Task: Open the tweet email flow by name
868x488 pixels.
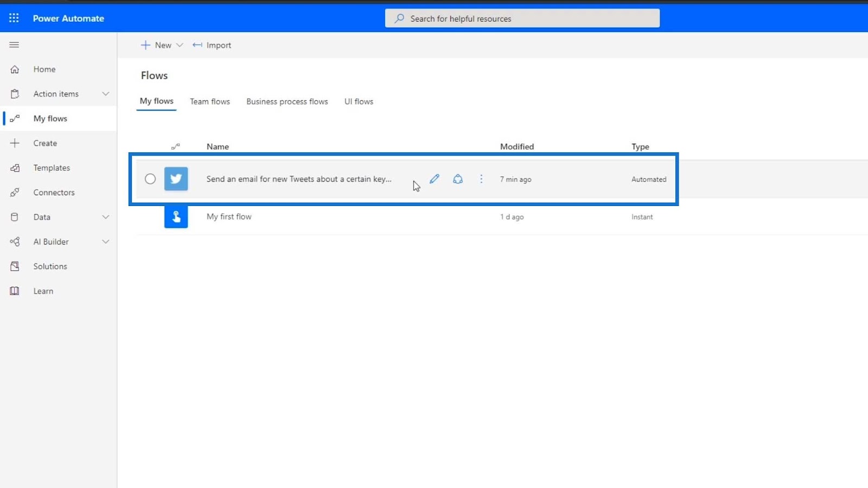Action: [299, 179]
